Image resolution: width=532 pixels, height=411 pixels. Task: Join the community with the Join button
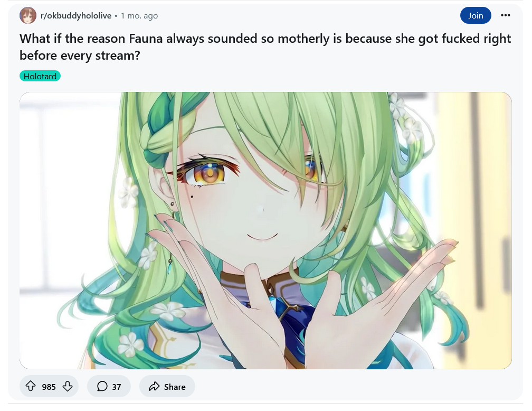coord(476,15)
